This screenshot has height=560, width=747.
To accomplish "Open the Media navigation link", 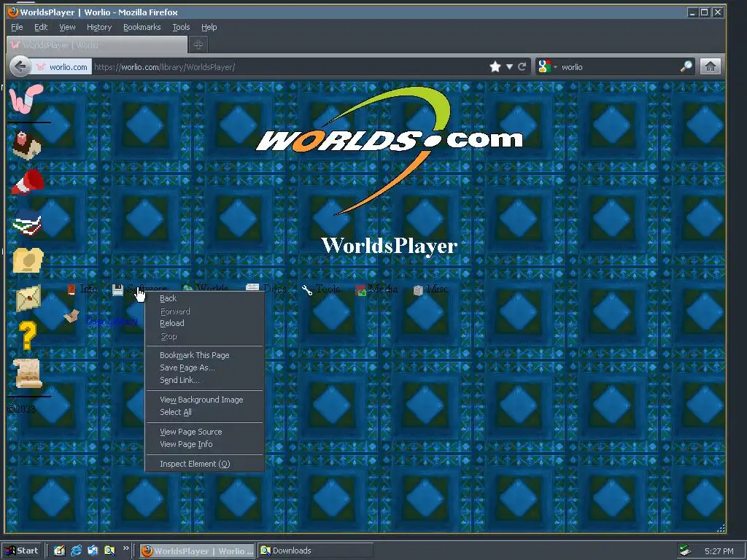I will click(x=382, y=289).
